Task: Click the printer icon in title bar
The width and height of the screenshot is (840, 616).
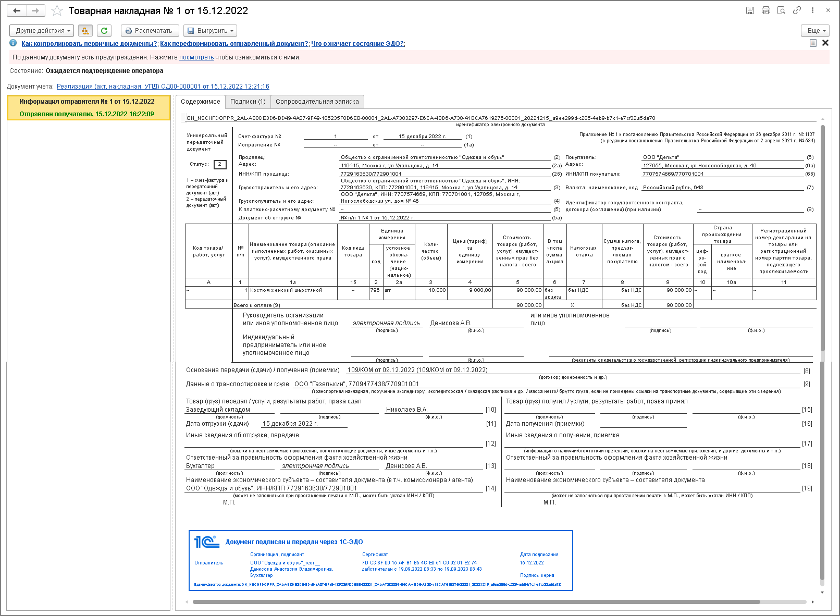Action: click(765, 10)
